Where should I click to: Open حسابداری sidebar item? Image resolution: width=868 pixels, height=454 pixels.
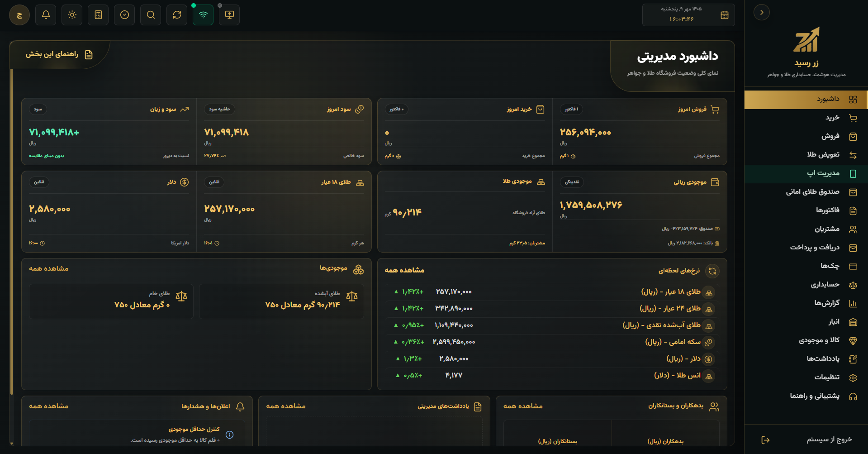coord(806,285)
